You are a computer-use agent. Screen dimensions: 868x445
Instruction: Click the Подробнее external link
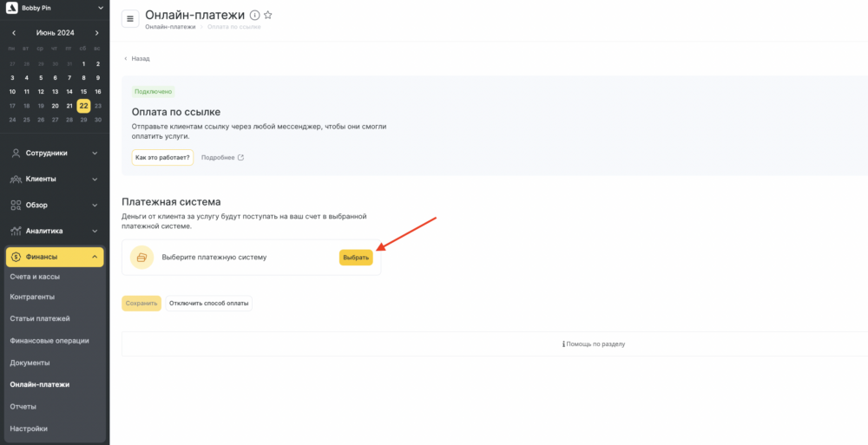point(222,158)
